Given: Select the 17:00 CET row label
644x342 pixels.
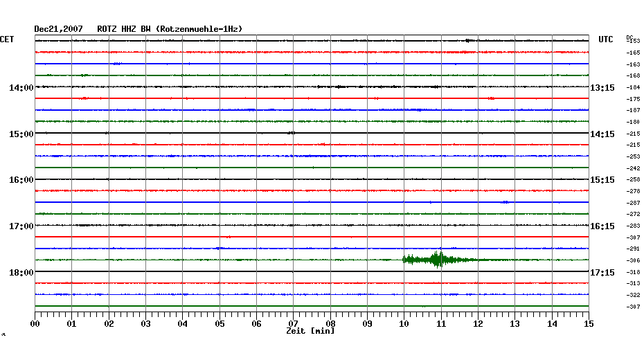Looking at the screenshot, I should (21, 226).
